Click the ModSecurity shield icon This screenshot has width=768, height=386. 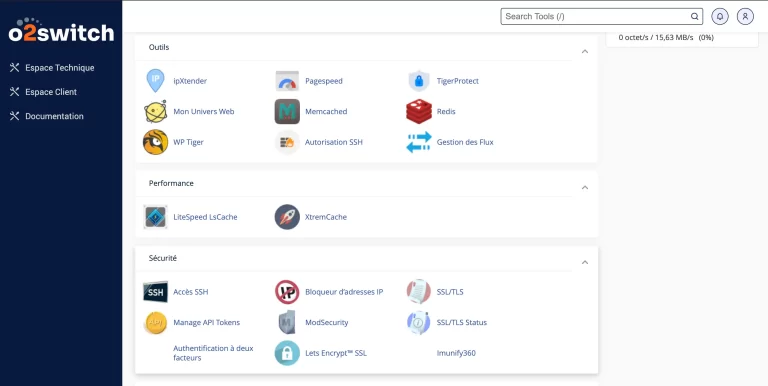(287, 323)
